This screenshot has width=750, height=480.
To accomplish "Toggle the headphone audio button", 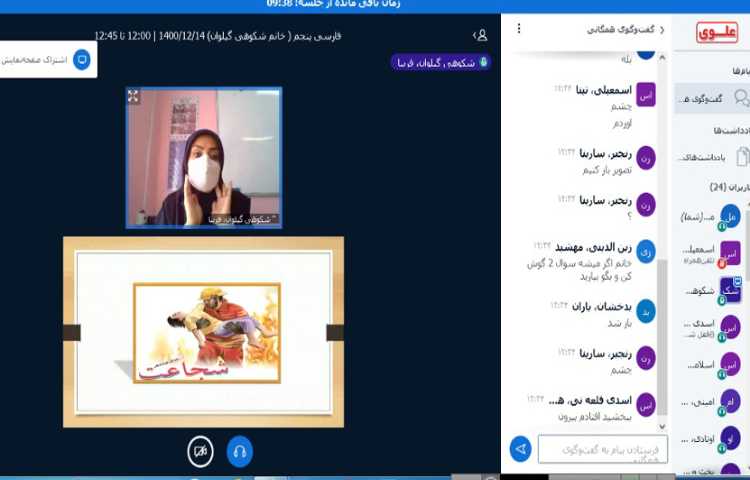I will coord(239,451).
